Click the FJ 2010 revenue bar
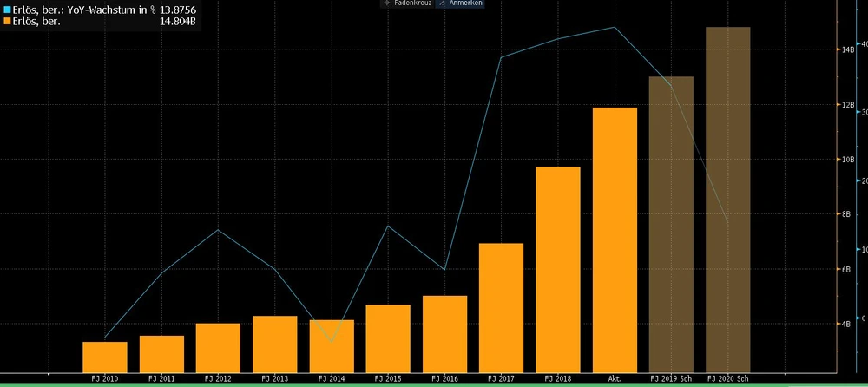The image size is (868, 387). [105, 357]
